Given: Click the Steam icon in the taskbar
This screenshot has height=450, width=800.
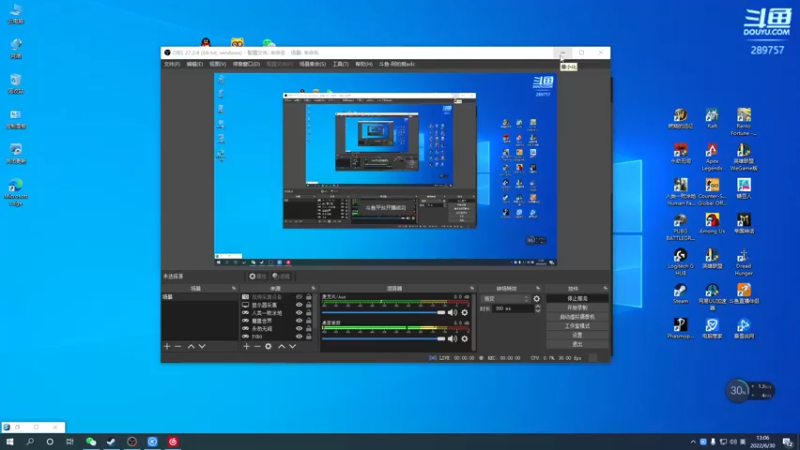Looking at the screenshot, I should point(111,442).
